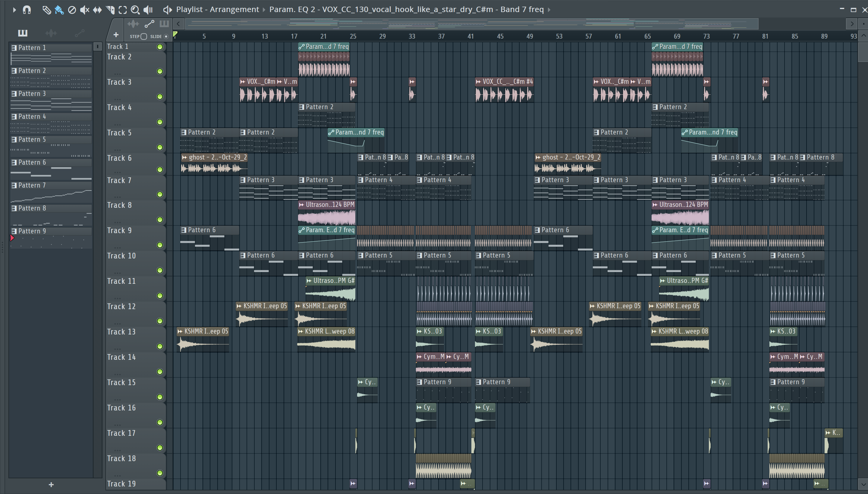Screen dimensions: 868x494
Task: Show audio clips in picker panel
Action: pos(51,33)
